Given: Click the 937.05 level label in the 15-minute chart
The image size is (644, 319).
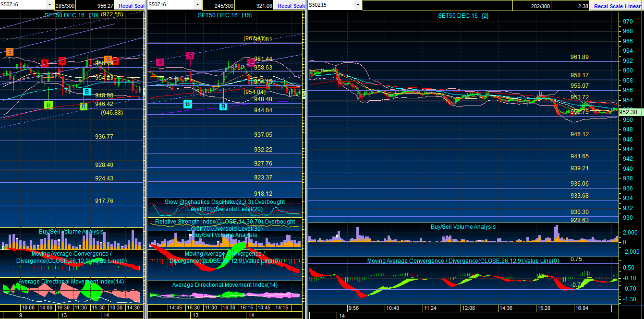Looking at the screenshot, I should (263, 135).
